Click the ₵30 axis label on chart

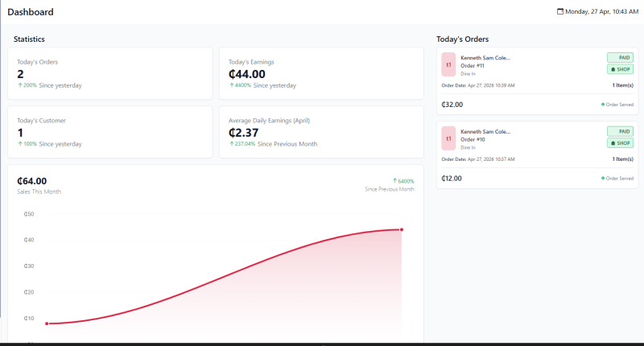(29, 266)
